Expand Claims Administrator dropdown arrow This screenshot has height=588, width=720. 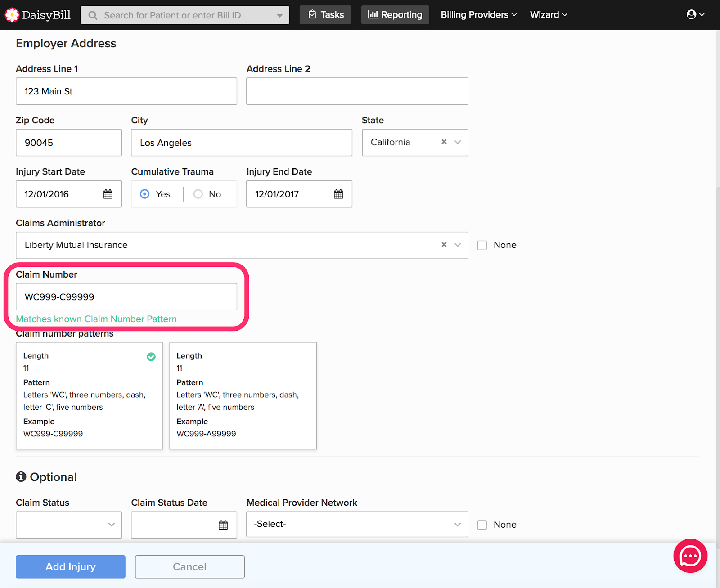point(458,245)
